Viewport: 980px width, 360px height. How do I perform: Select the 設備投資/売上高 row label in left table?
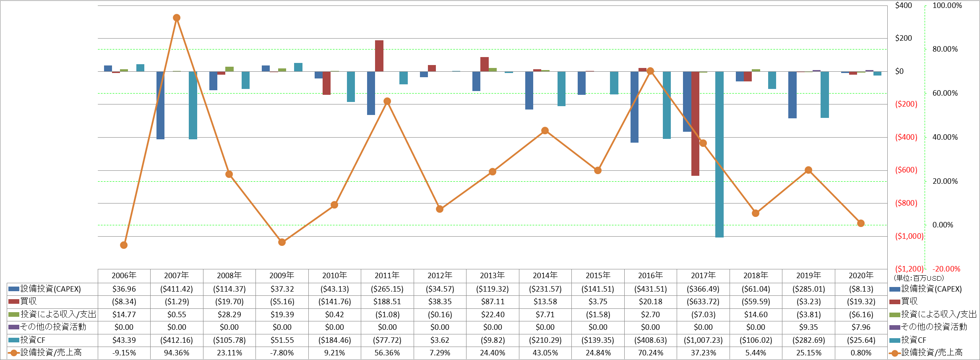(51, 352)
